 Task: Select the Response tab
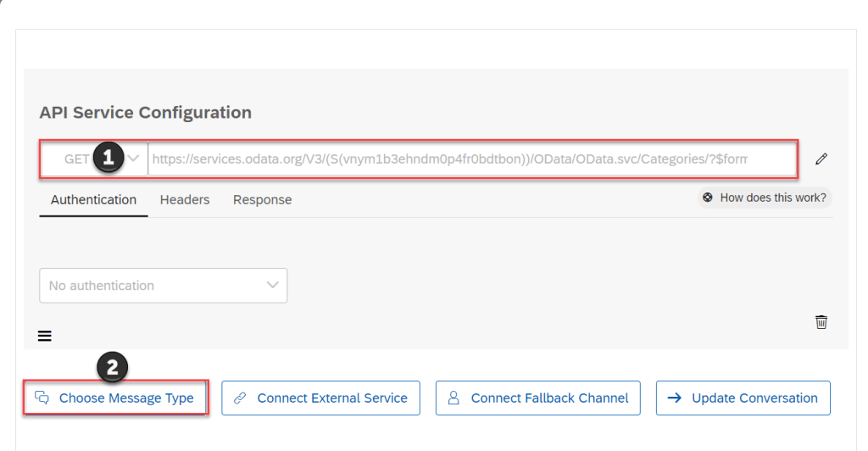[262, 200]
